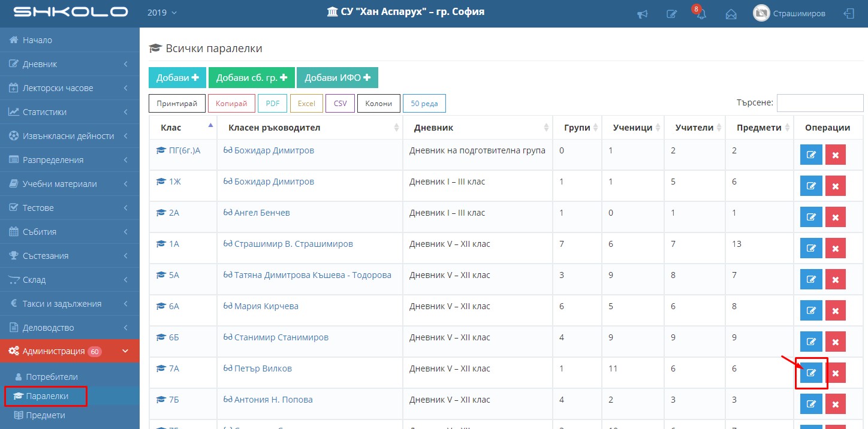The width and height of the screenshot is (868, 429).
Task: Delete the 6Б class row
Action: click(836, 342)
